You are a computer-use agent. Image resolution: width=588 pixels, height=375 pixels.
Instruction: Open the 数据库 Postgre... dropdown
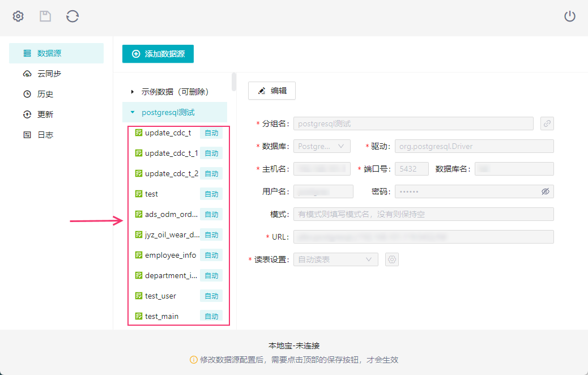point(322,146)
